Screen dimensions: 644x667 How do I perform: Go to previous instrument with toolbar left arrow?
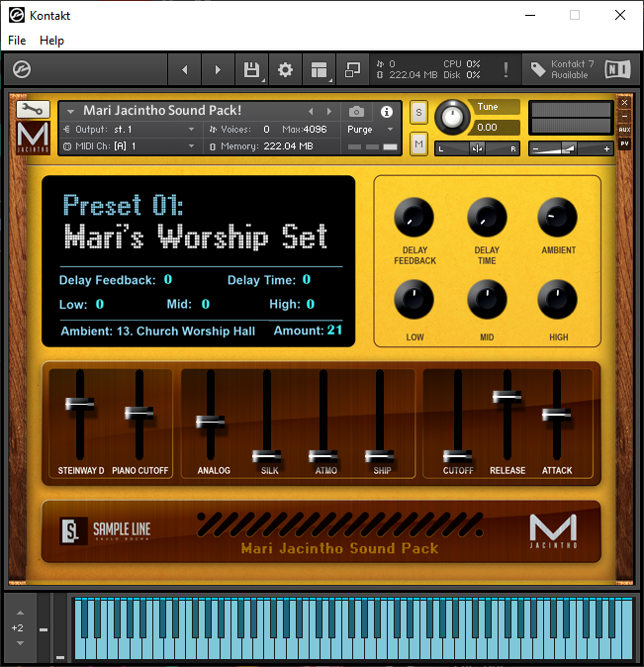[x=185, y=69]
